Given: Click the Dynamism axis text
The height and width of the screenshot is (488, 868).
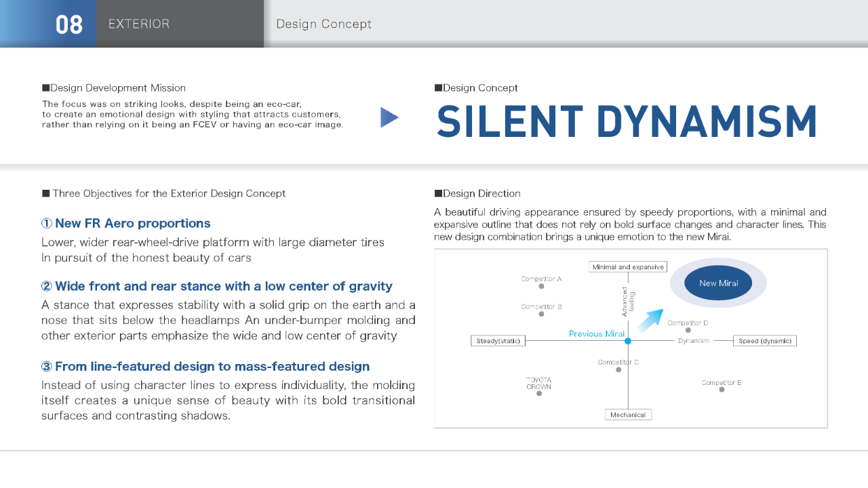Looking at the screenshot, I should [x=694, y=341].
